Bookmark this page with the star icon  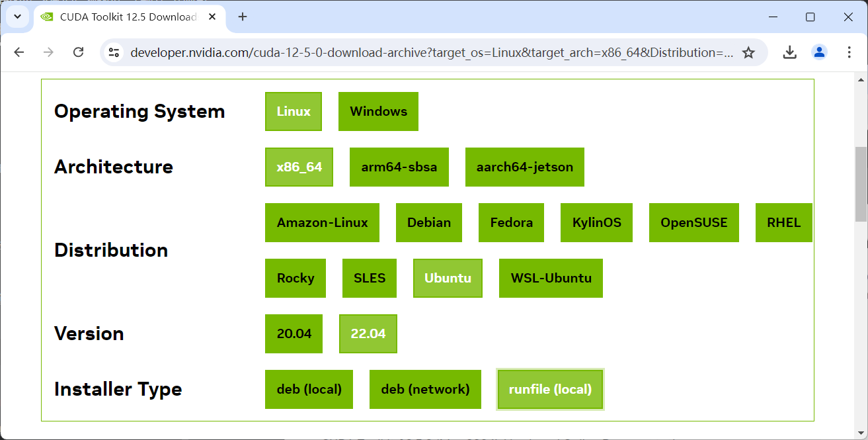[749, 52]
